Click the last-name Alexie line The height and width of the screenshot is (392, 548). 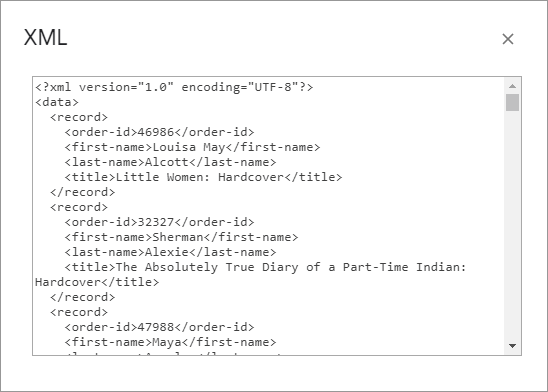tap(170, 252)
